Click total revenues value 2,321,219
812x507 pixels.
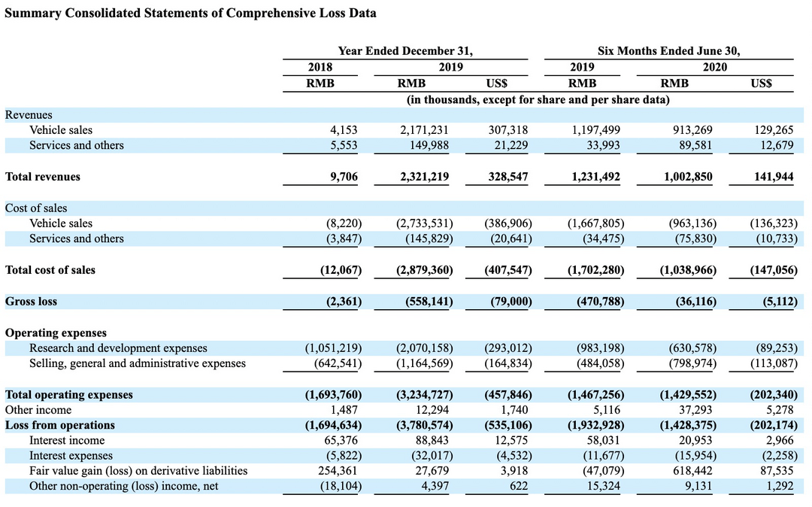pos(424,177)
